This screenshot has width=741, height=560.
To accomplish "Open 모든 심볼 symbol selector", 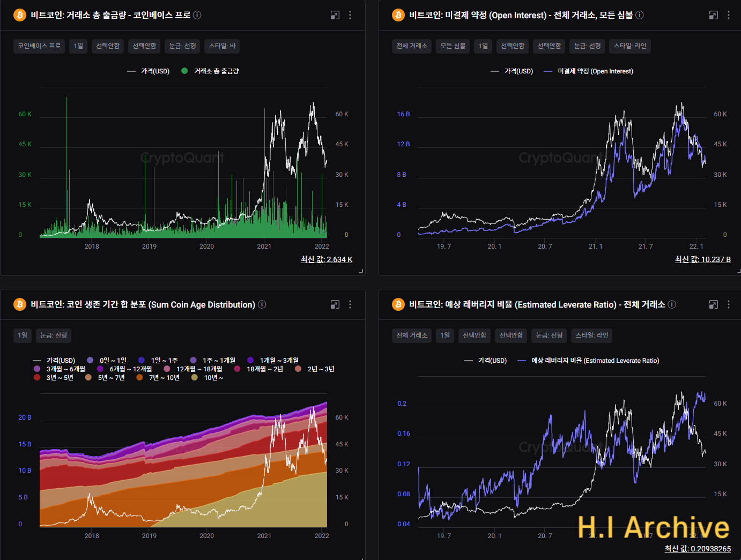I will click(453, 46).
